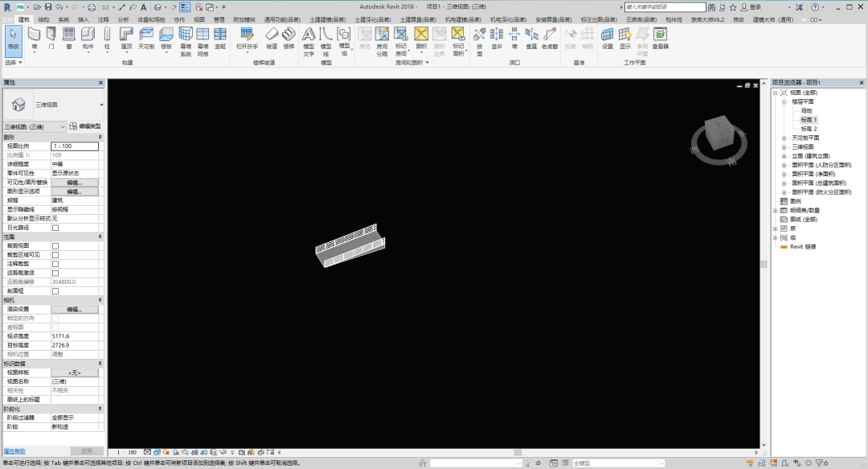Select the 门 (Door) tool
Viewport: 868px width, 469px height.
point(51,39)
